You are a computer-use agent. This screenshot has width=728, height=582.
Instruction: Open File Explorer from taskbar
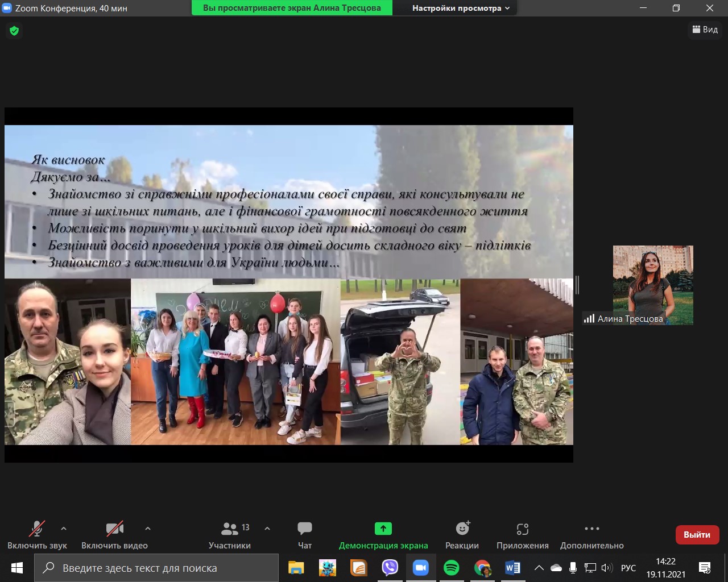pyautogui.click(x=296, y=568)
